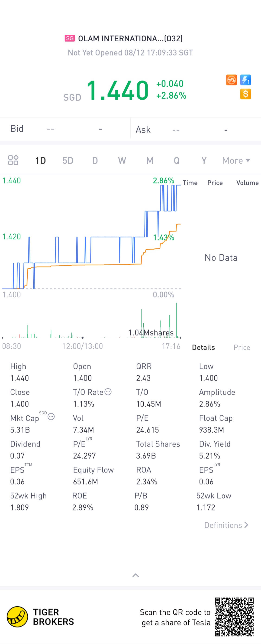
Task: Tap the Total Shares value 3.69B
Action: tap(146, 456)
